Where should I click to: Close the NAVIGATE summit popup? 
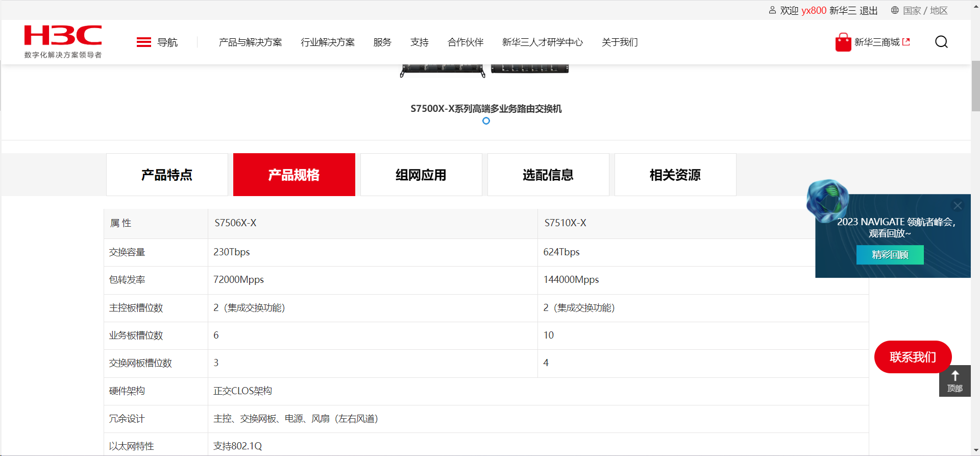pyautogui.click(x=958, y=206)
